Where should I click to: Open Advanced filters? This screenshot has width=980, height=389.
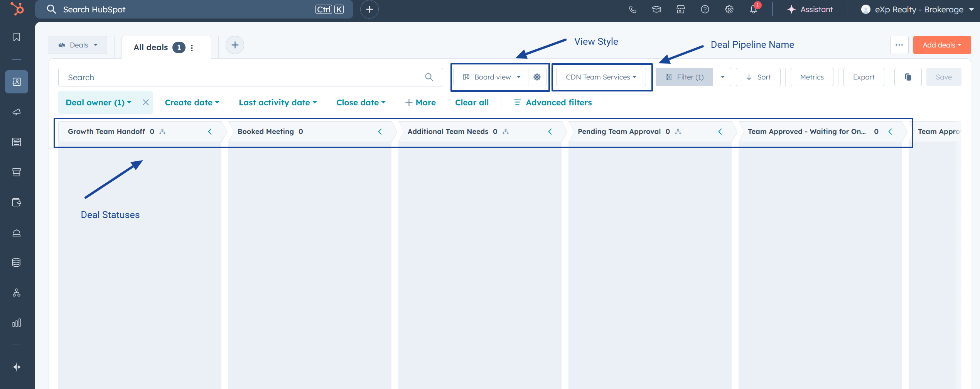[553, 103]
